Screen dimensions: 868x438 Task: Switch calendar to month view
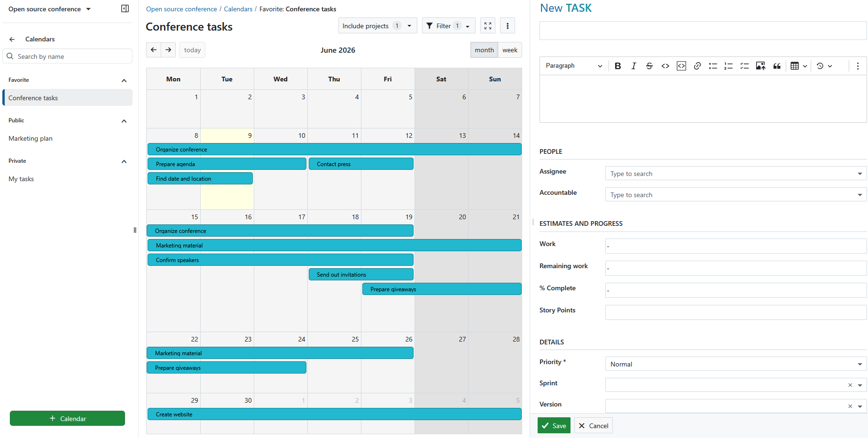click(484, 50)
